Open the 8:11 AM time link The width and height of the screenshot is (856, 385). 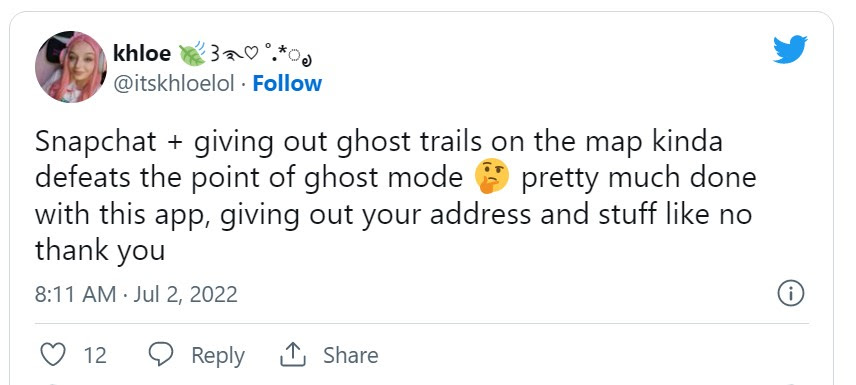pos(75,294)
